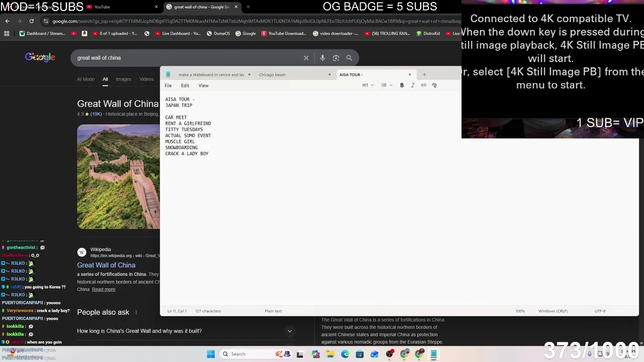
Task: Go back in Chrome
Action: [x=7, y=21]
